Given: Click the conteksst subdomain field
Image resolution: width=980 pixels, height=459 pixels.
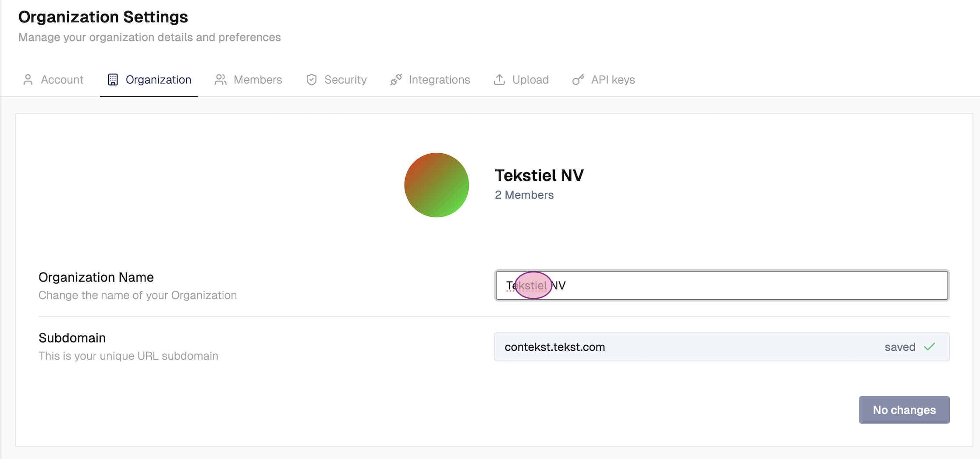Looking at the screenshot, I should coord(722,347).
